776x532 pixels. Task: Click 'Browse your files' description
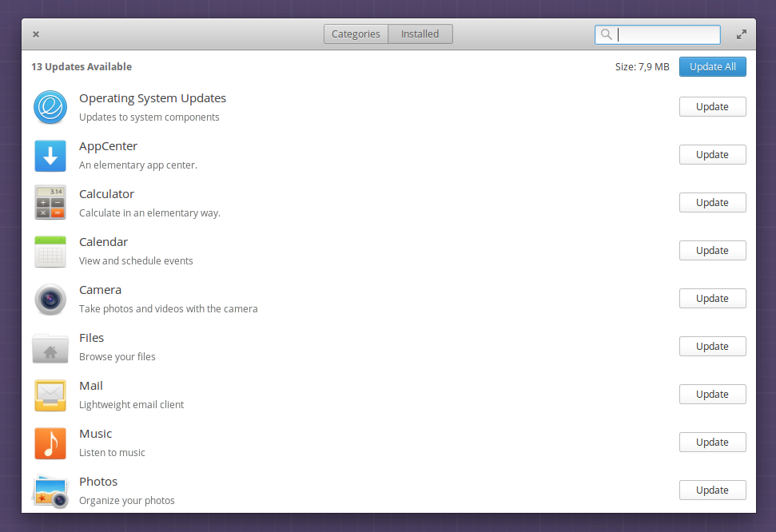click(x=117, y=357)
